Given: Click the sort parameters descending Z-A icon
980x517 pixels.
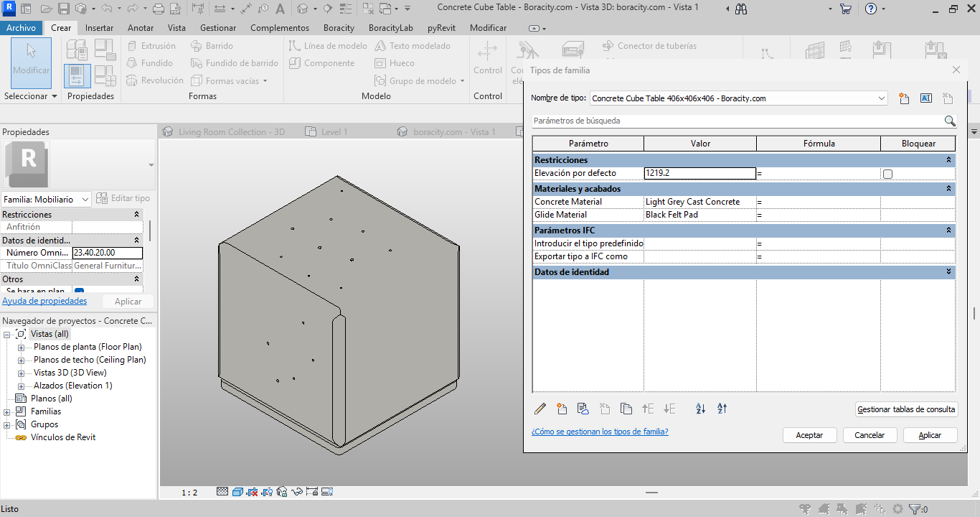Looking at the screenshot, I should tap(722, 409).
